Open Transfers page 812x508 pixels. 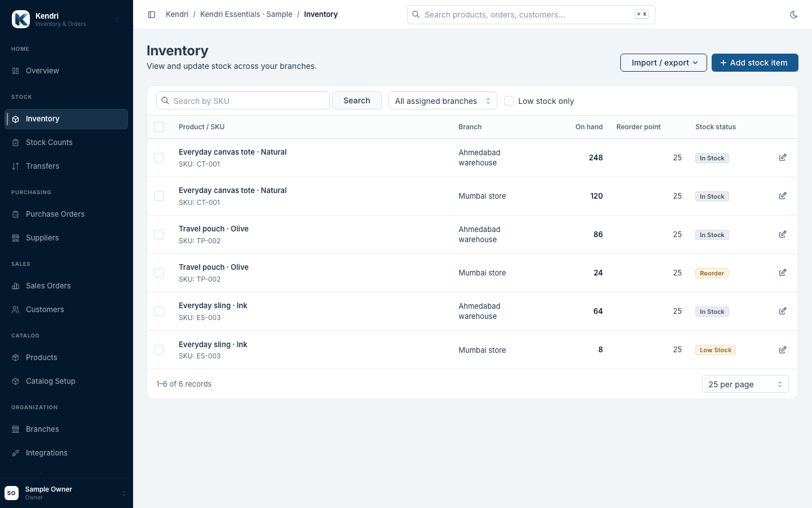click(x=67, y=167)
